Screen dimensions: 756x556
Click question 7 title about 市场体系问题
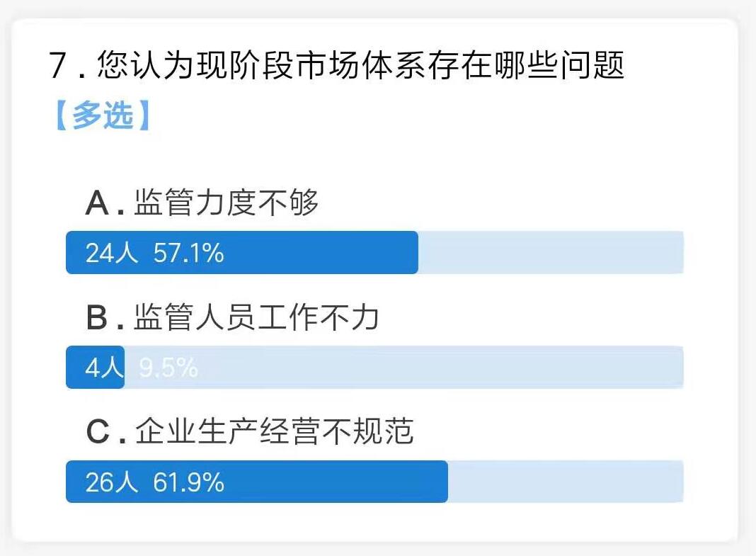(x=336, y=65)
